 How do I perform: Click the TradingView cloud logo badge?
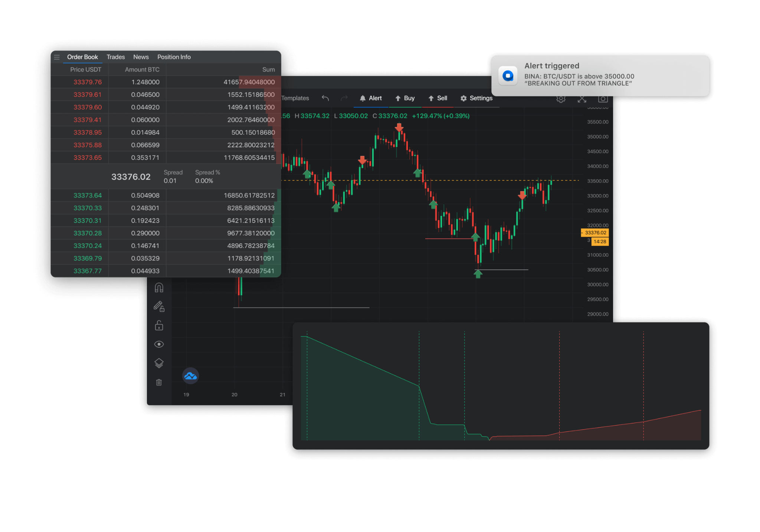(x=190, y=376)
